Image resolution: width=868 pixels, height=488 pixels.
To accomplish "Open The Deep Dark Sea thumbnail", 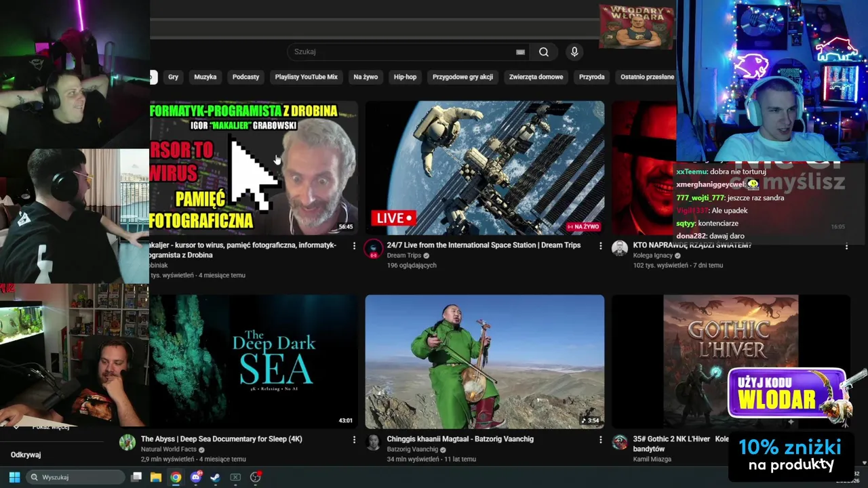I will (x=254, y=362).
